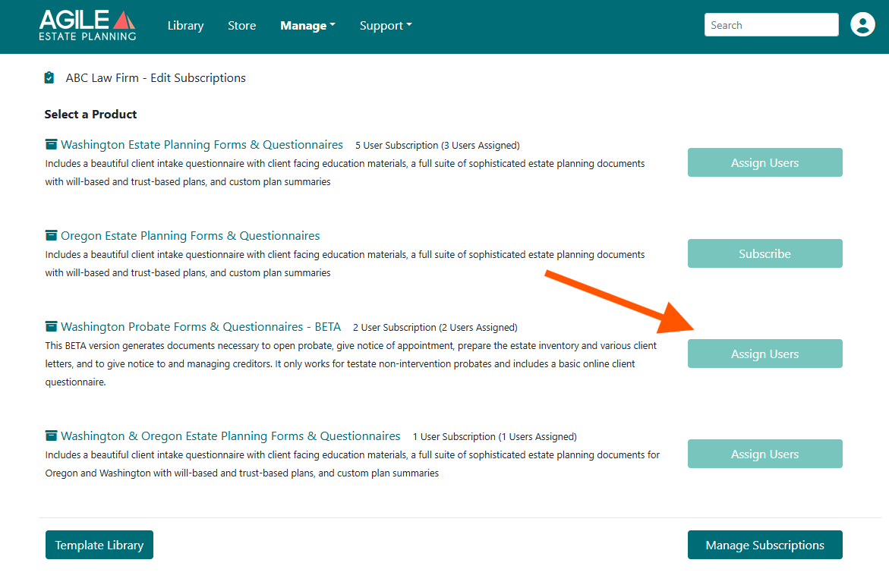
Task: Assign Users for Washington & Oregon Estate Planning
Action: 764,454
